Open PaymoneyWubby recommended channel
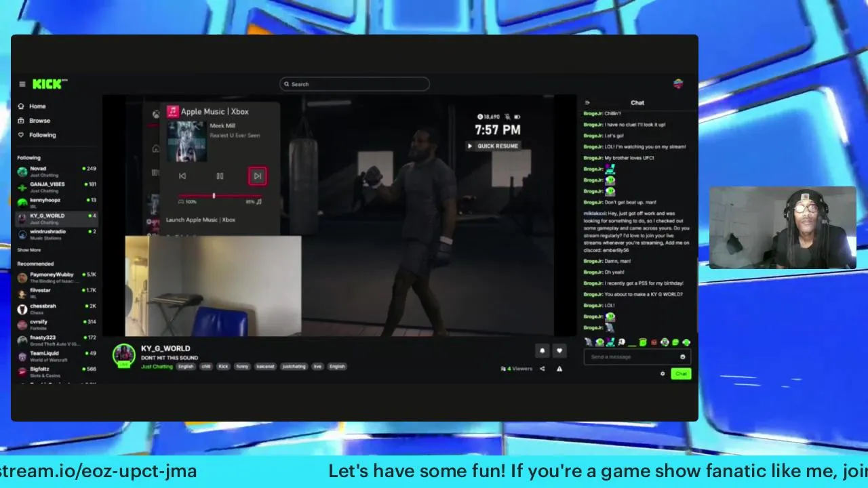The width and height of the screenshot is (868, 488). [x=57, y=277]
